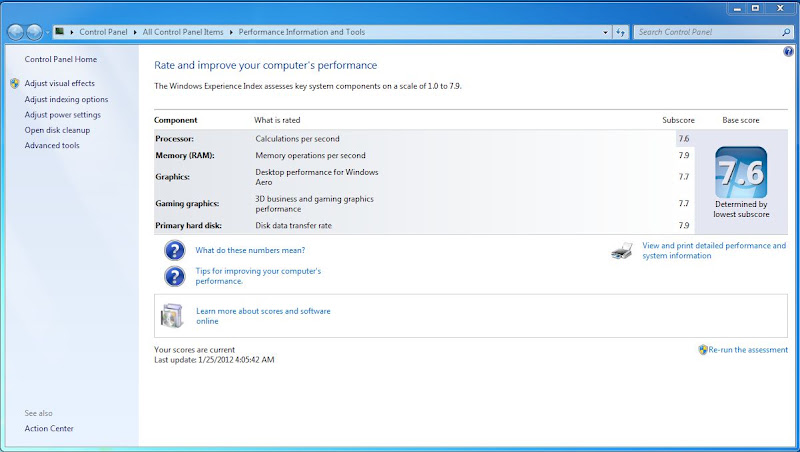
Task: Expand the recent pages arrow beside the Forward button
Action: tap(47, 32)
